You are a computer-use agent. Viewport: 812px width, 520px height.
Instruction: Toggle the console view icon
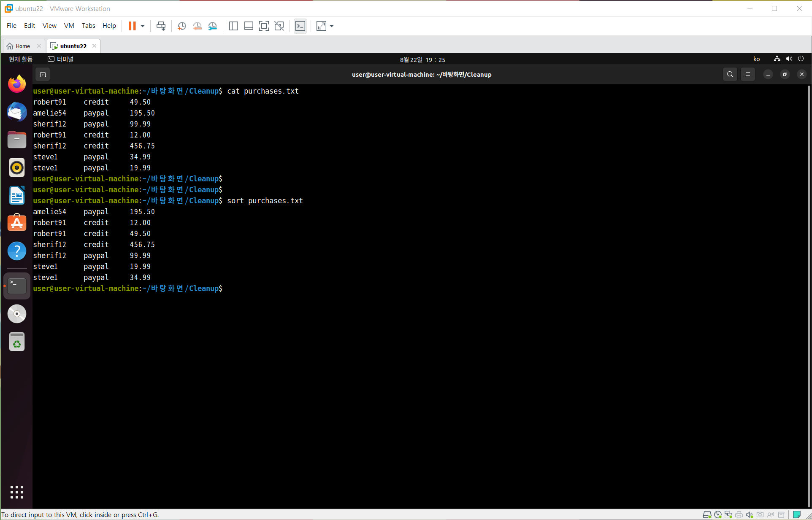(300, 26)
